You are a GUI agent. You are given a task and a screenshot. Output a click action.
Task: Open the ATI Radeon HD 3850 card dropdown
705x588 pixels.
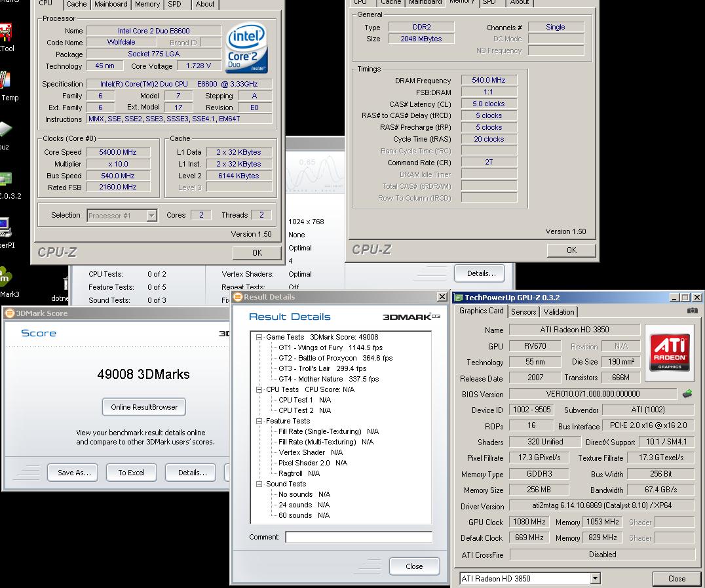(595, 579)
